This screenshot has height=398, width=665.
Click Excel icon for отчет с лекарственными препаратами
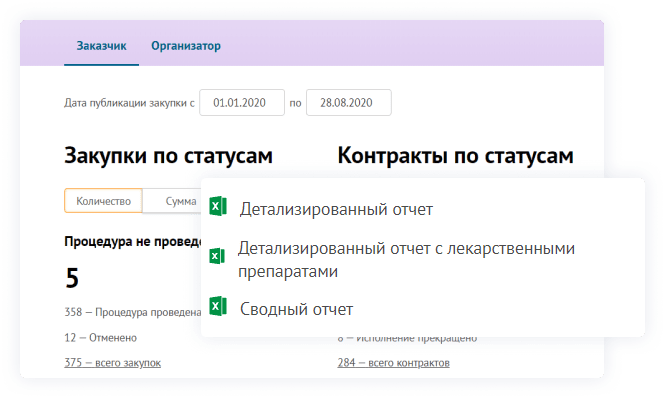point(217,256)
